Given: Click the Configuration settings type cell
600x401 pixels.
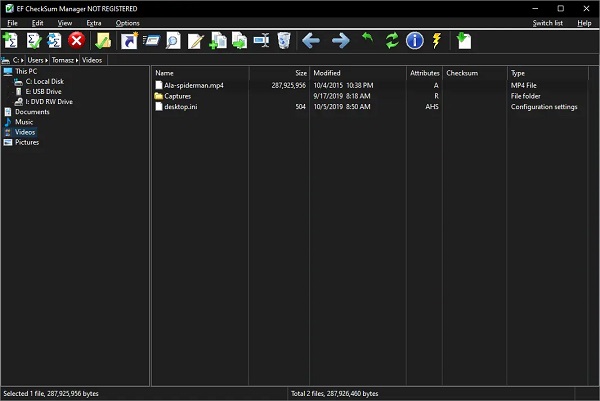Looking at the screenshot, I should (544, 107).
